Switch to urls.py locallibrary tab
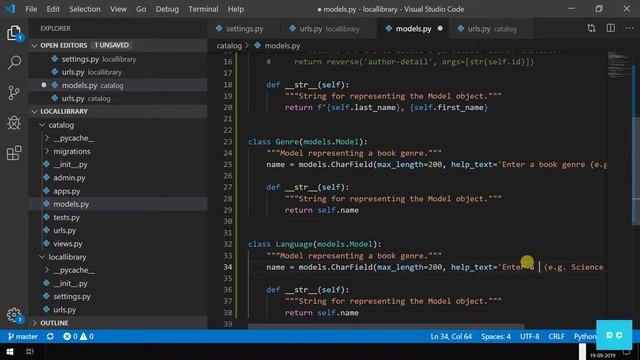Screen dimensions: 640x360 (329, 29)
